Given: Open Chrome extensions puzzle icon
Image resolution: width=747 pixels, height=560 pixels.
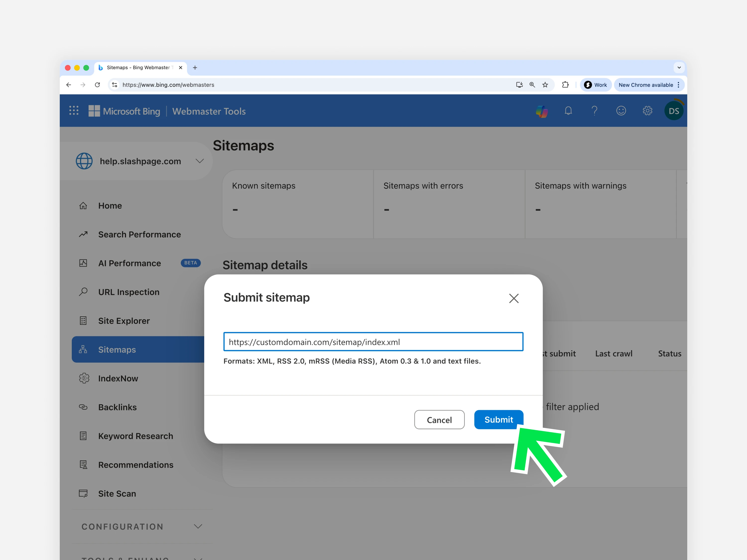Looking at the screenshot, I should click(565, 85).
